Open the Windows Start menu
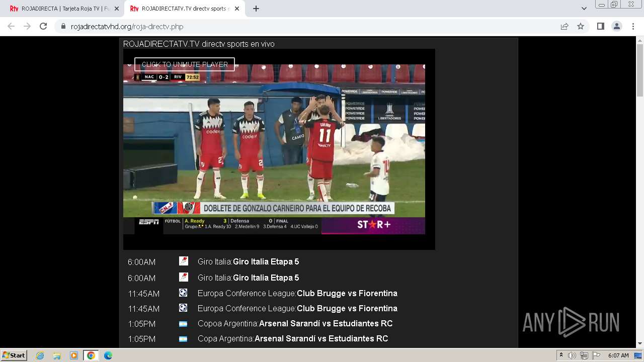The image size is (644, 362). tap(14, 355)
